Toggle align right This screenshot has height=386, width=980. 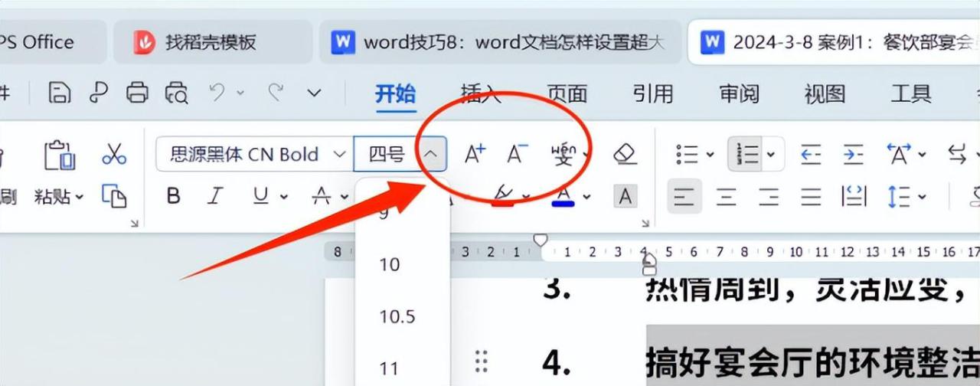(769, 197)
